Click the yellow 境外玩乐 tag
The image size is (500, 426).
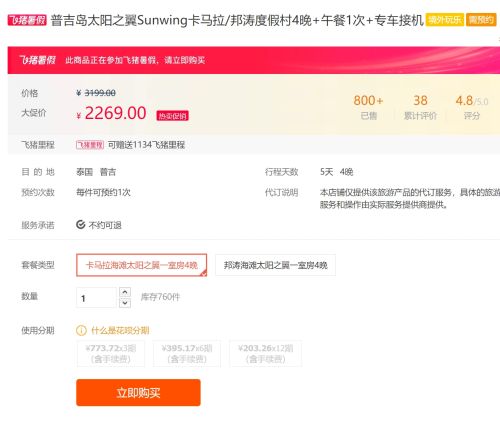click(444, 20)
